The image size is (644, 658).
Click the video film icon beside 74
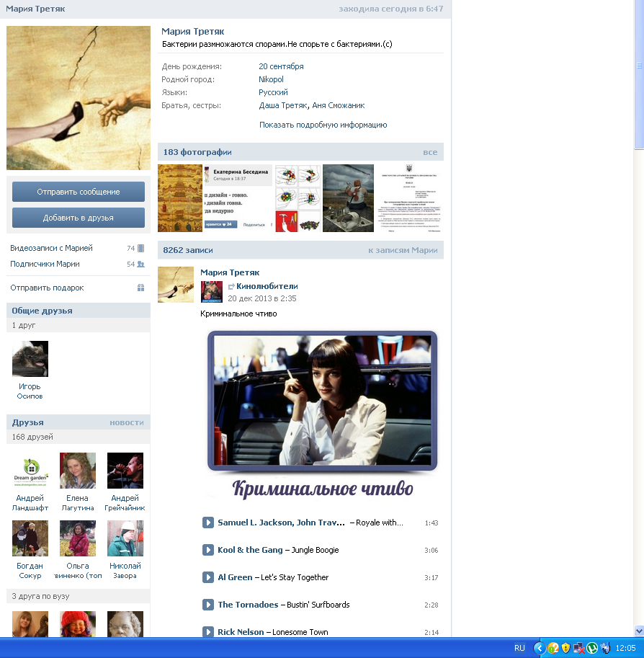pos(141,248)
